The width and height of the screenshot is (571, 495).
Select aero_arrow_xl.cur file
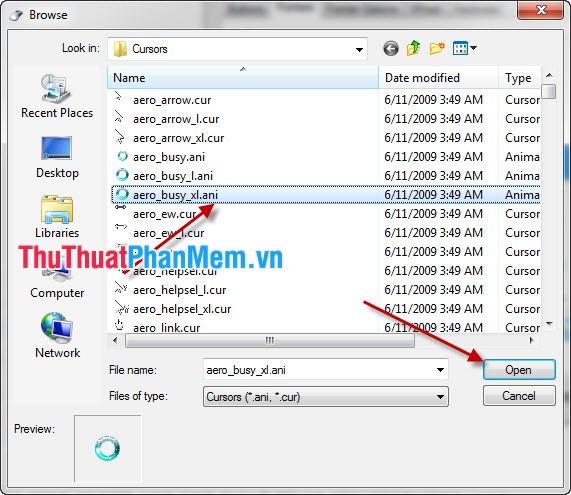(x=178, y=138)
